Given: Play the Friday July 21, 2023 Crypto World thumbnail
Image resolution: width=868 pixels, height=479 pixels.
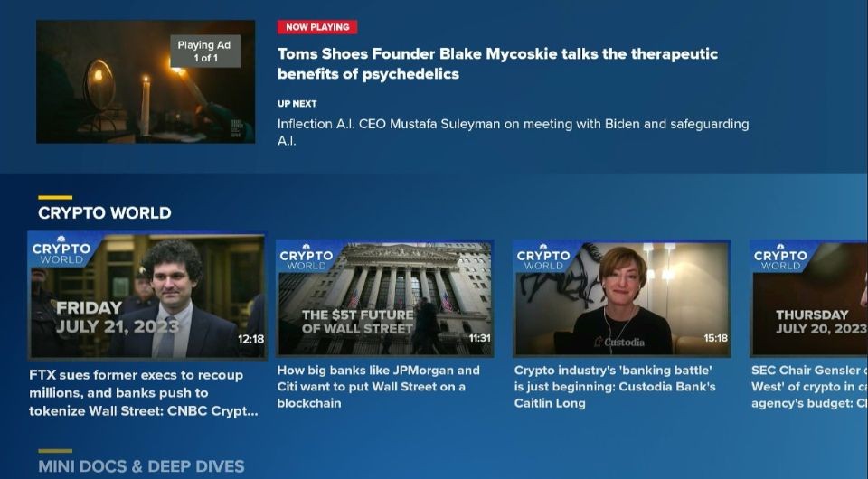Looking at the screenshot, I should tap(147, 296).
